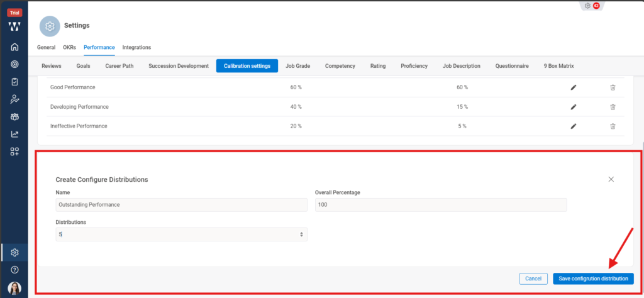
Task: Open the 9 Box Matrix sub-tab
Action: click(558, 65)
